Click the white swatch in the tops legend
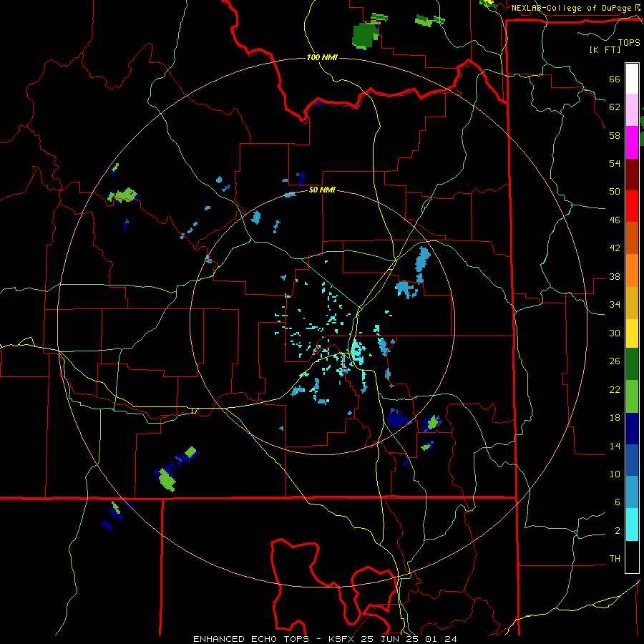 click(632, 79)
